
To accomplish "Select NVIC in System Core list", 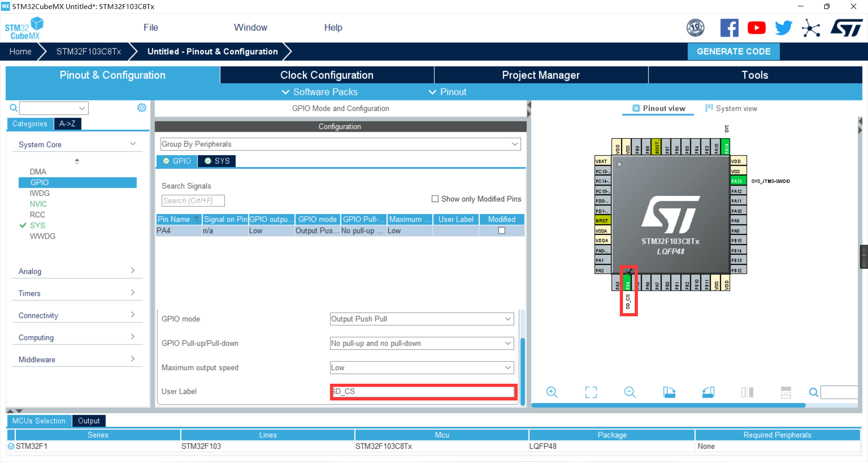I will tap(38, 204).
